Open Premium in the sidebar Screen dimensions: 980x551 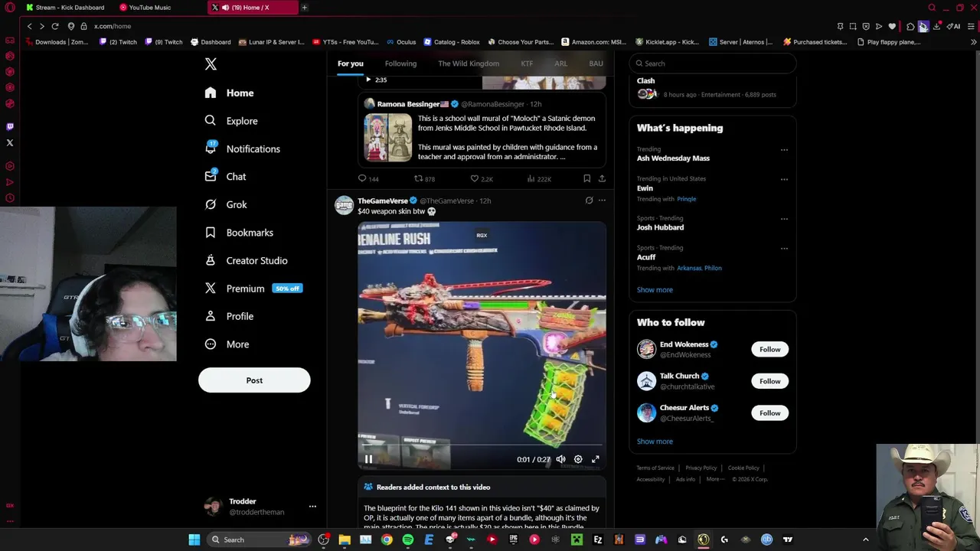pyautogui.click(x=253, y=289)
